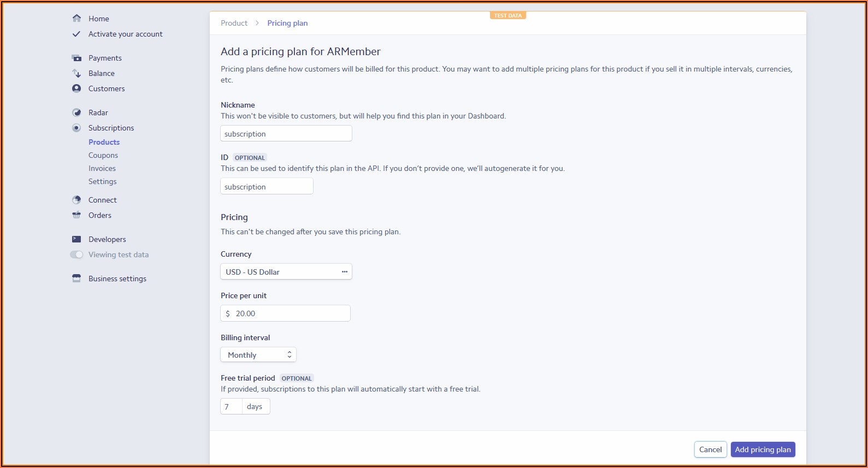868x468 pixels.
Task: Select Products under Subscriptions
Action: 104,142
